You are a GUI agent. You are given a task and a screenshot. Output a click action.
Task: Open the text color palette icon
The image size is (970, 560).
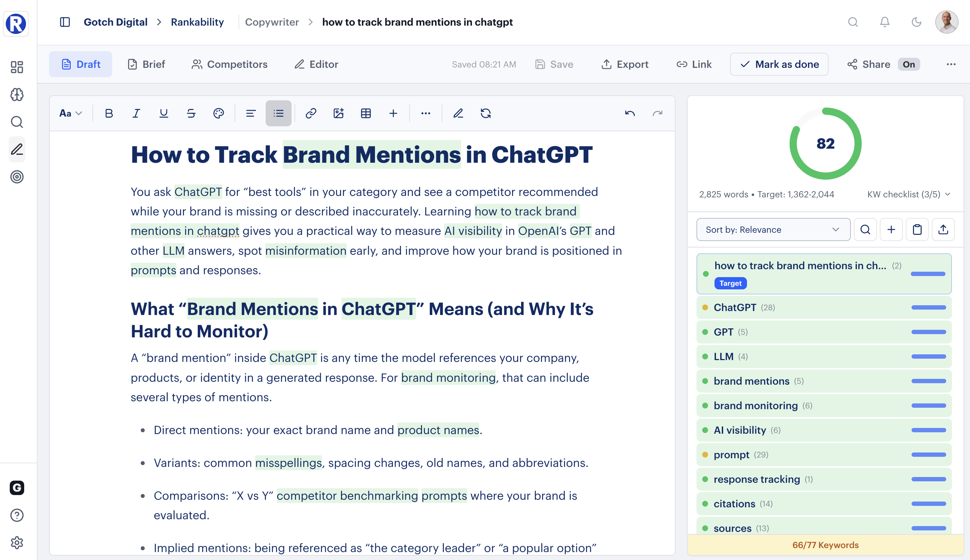[x=218, y=113]
